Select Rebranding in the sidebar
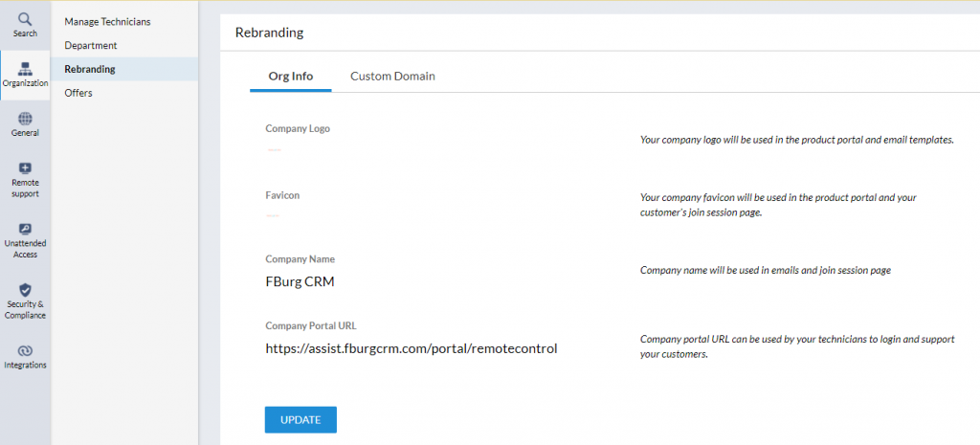The height and width of the screenshot is (445, 980). pyautogui.click(x=124, y=69)
